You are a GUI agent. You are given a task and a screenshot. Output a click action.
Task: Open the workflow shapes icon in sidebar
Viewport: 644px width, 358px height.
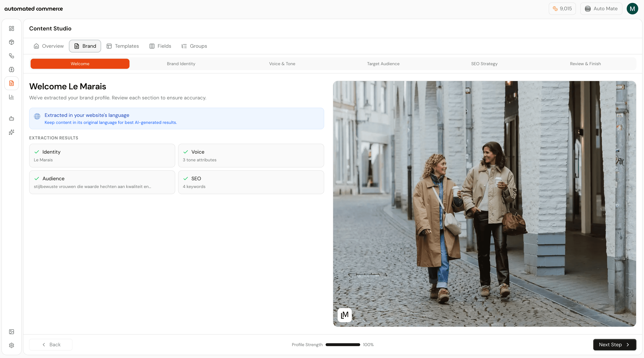(x=12, y=56)
